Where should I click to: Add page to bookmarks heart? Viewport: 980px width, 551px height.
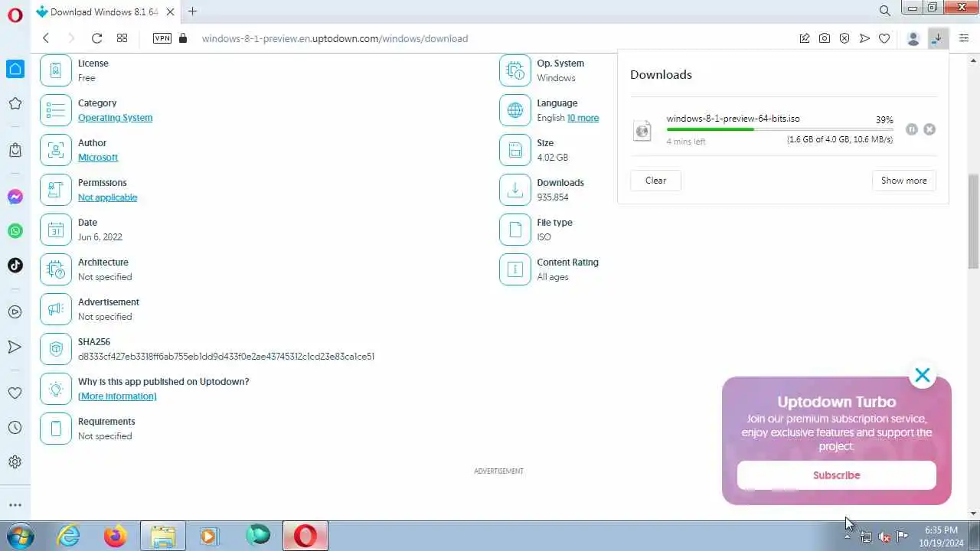tap(884, 38)
